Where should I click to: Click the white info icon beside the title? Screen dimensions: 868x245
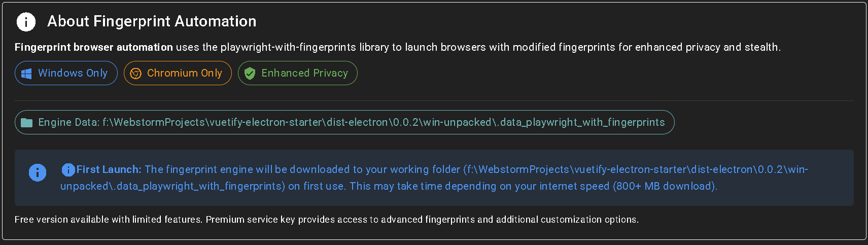pos(26,22)
